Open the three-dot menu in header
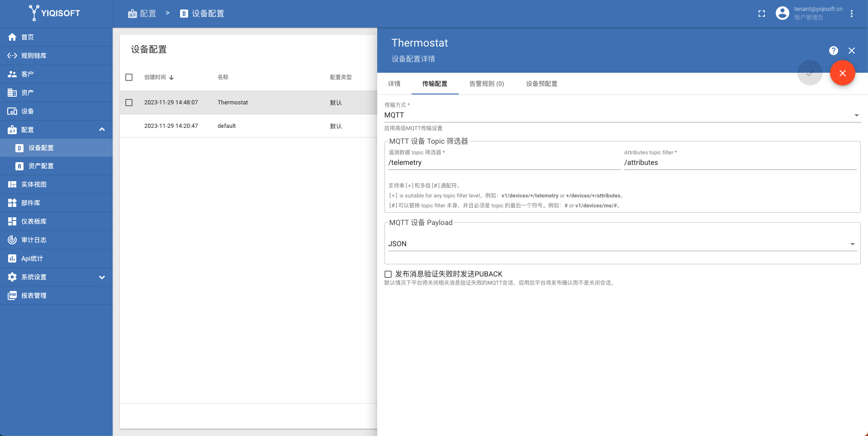The image size is (868, 436). click(852, 14)
